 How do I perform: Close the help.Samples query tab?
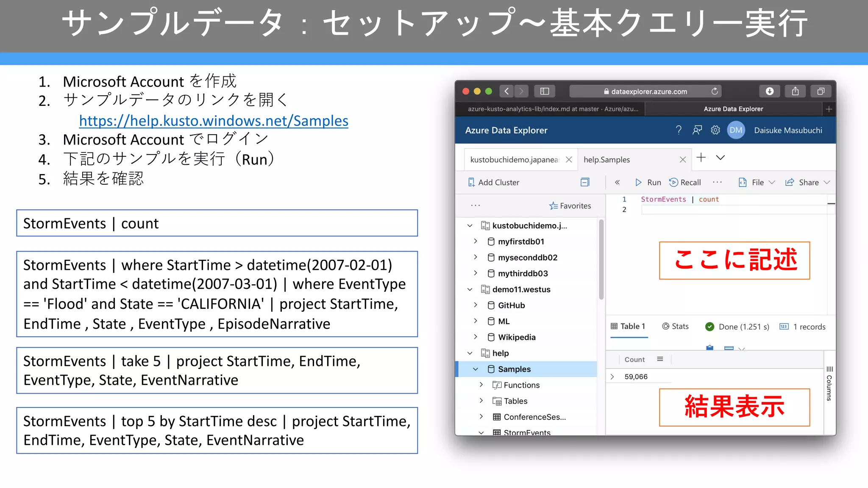pyautogui.click(x=682, y=160)
